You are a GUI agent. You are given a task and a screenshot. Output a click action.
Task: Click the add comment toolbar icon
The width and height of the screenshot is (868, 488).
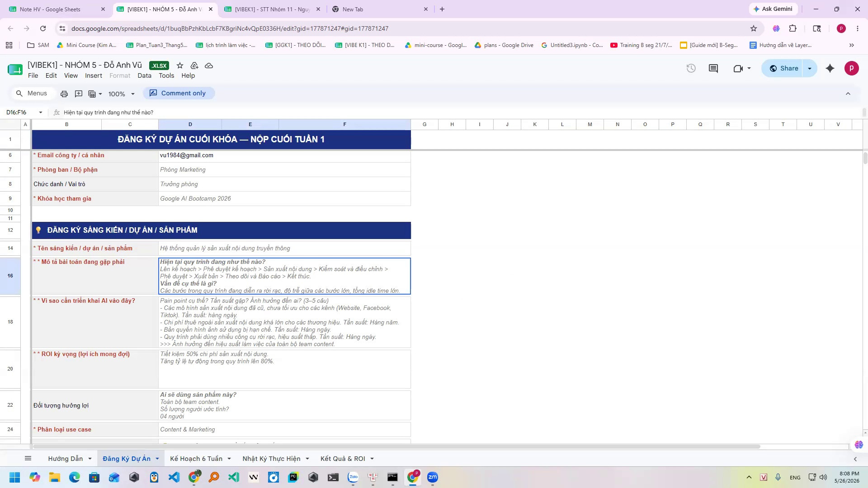coord(79,94)
